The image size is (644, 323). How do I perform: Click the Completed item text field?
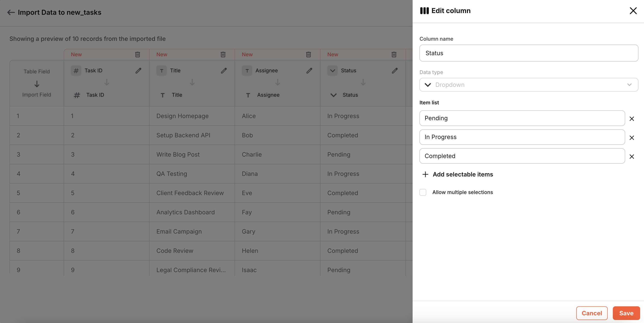(x=522, y=156)
